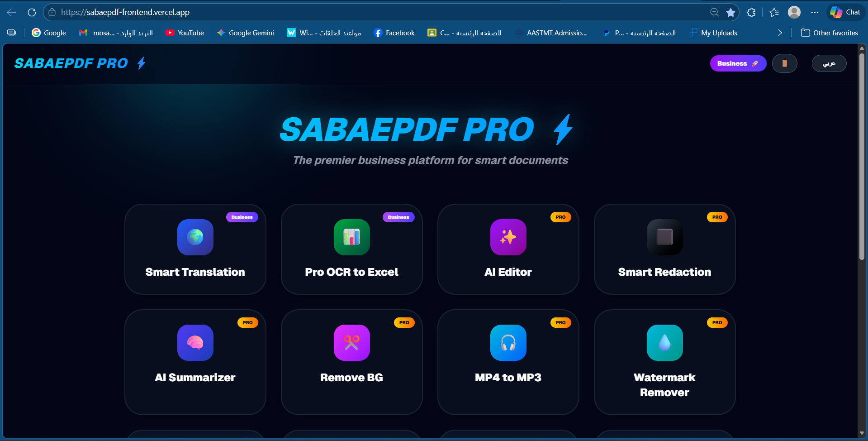Click the lightning bolt in the SABAEPDF PRO logo

pyautogui.click(x=140, y=63)
